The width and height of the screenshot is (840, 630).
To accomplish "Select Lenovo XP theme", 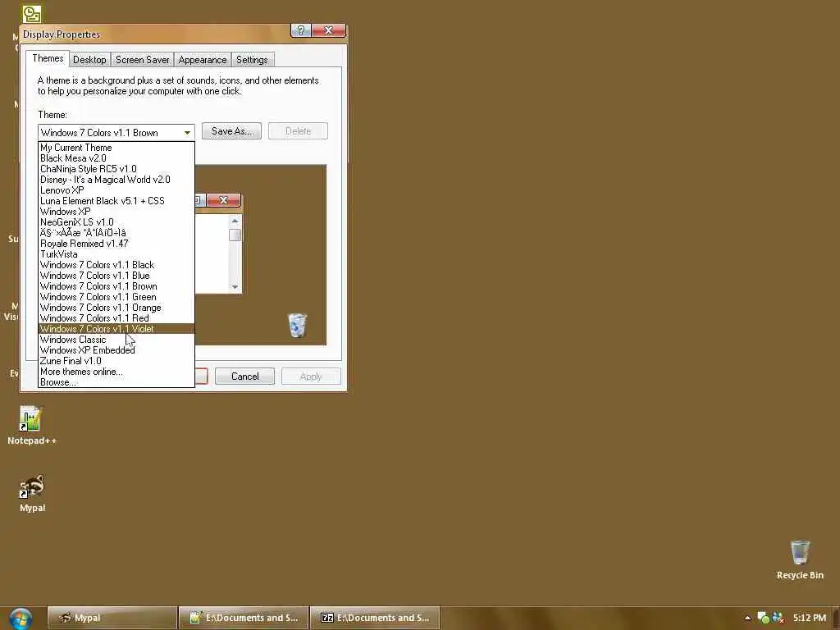I will click(x=116, y=190).
